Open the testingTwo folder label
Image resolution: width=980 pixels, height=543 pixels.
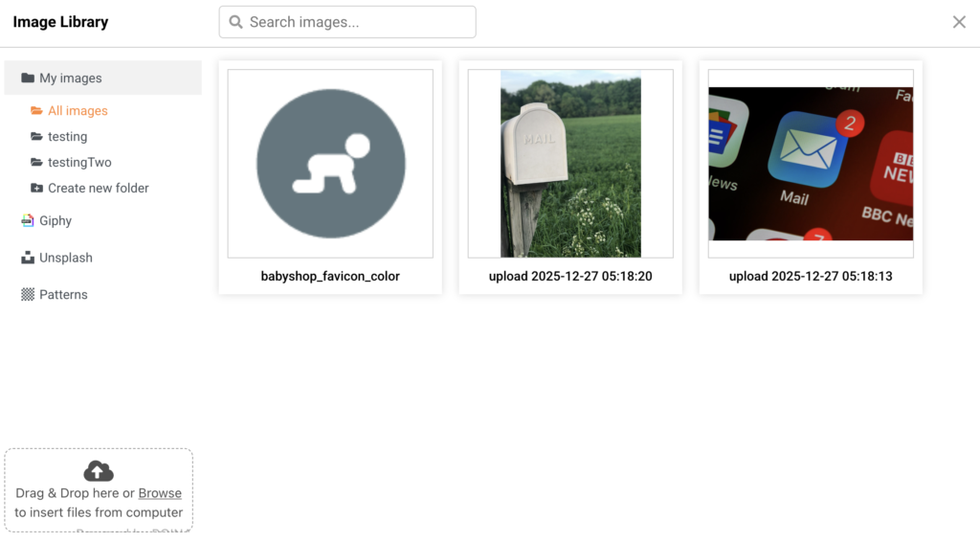coord(79,162)
